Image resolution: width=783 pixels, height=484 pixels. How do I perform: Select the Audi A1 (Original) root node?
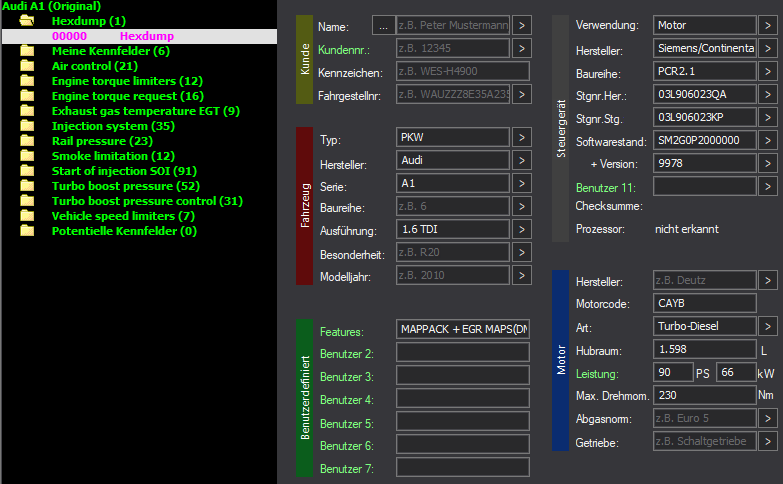click(51, 6)
